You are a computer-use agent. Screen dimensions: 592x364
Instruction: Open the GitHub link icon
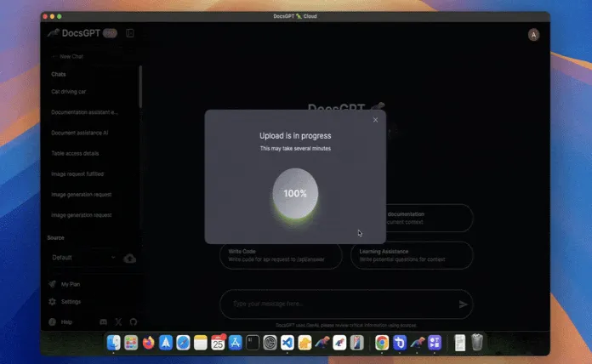(x=133, y=322)
